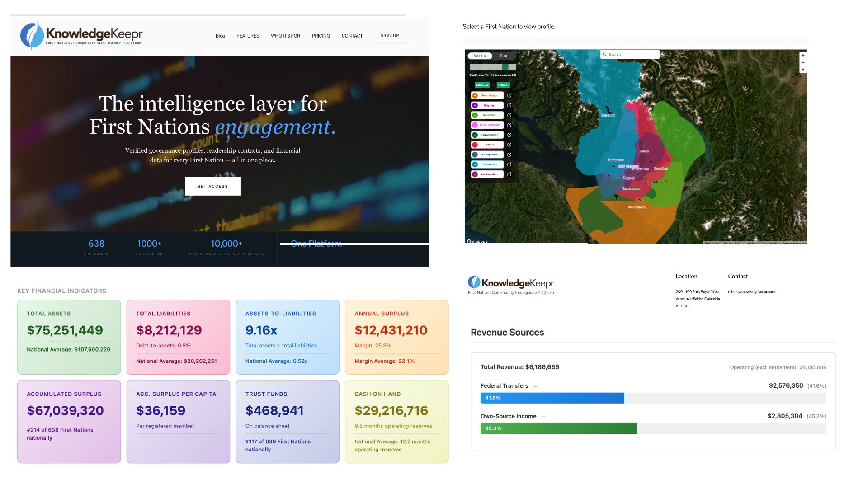This screenshot has height=488, width=868.
Task: Click the KnowledgeKeepr logo beside Location and Contact
Action: tap(511, 285)
